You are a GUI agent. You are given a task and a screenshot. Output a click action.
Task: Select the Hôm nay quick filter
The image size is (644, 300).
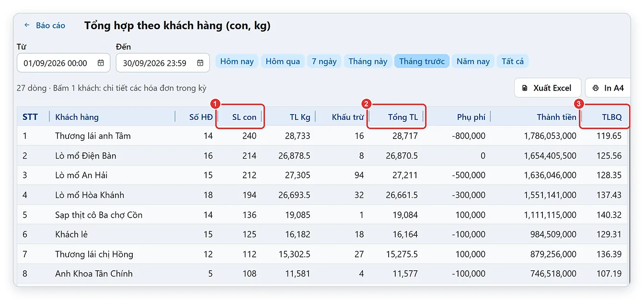pos(237,61)
